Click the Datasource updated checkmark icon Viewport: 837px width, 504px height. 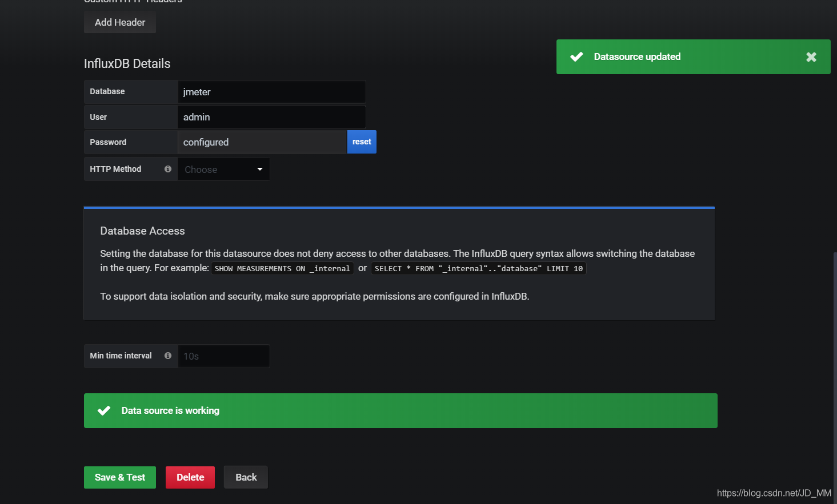coord(576,57)
